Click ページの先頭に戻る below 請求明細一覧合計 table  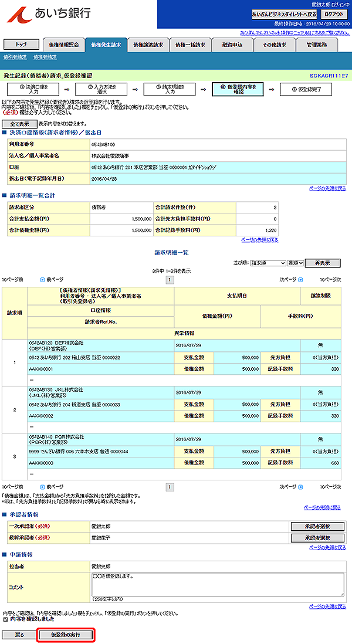coord(260,240)
